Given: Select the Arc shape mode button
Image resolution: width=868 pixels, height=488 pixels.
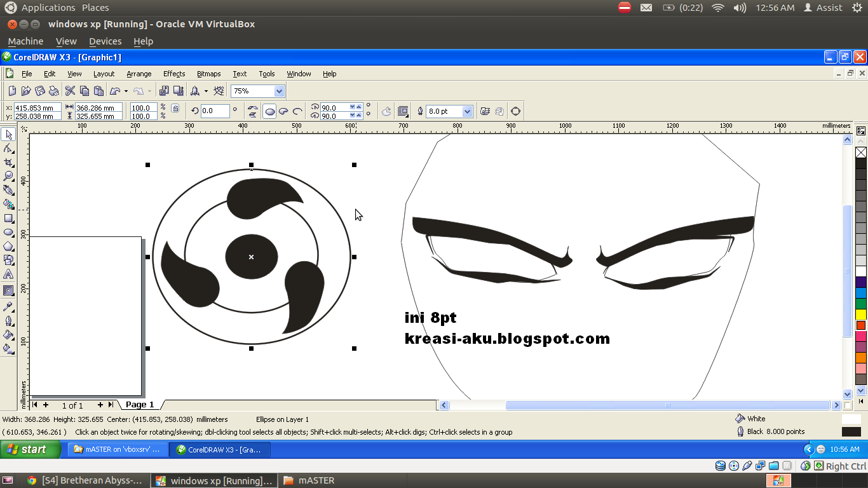Looking at the screenshot, I should [x=297, y=111].
